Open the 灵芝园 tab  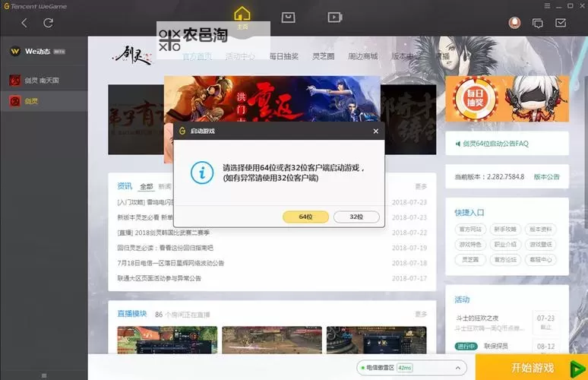tap(324, 56)
